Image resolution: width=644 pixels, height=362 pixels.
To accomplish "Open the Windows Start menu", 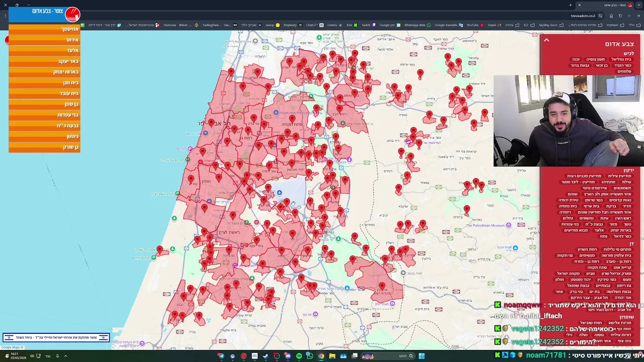I will [x=422, y=356].
